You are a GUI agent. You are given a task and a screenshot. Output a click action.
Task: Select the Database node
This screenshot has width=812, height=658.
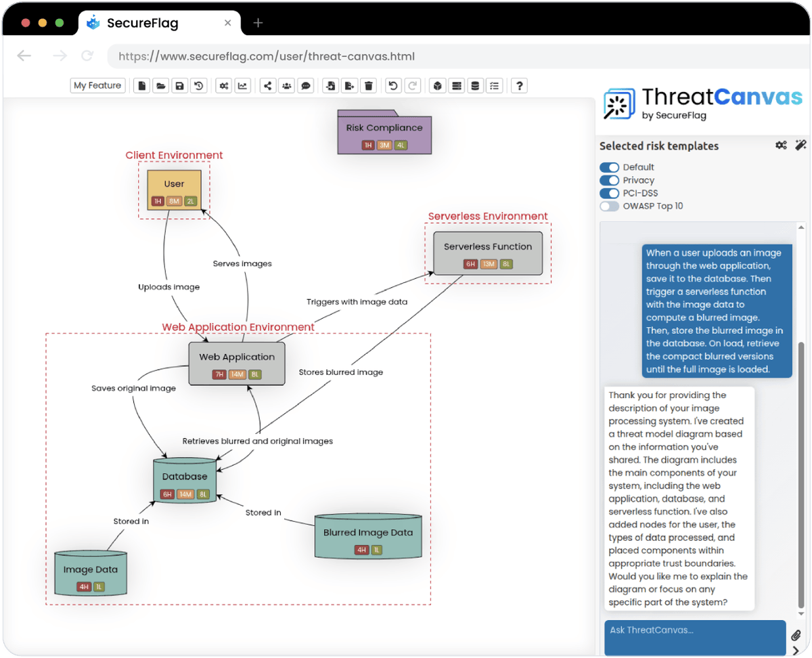point(185,482)
